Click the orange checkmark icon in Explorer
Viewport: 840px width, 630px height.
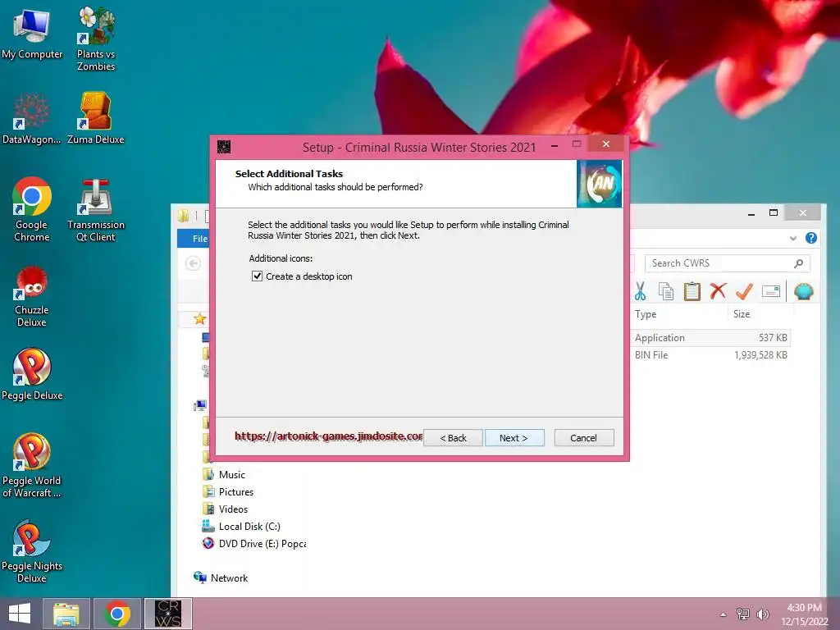coord(744,291)
